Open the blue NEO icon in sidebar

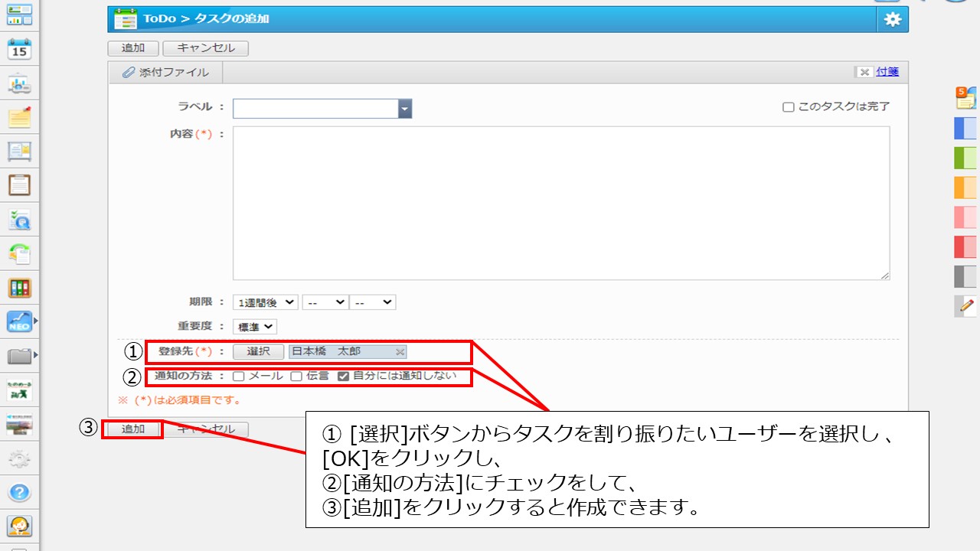[x=19, y=321]
